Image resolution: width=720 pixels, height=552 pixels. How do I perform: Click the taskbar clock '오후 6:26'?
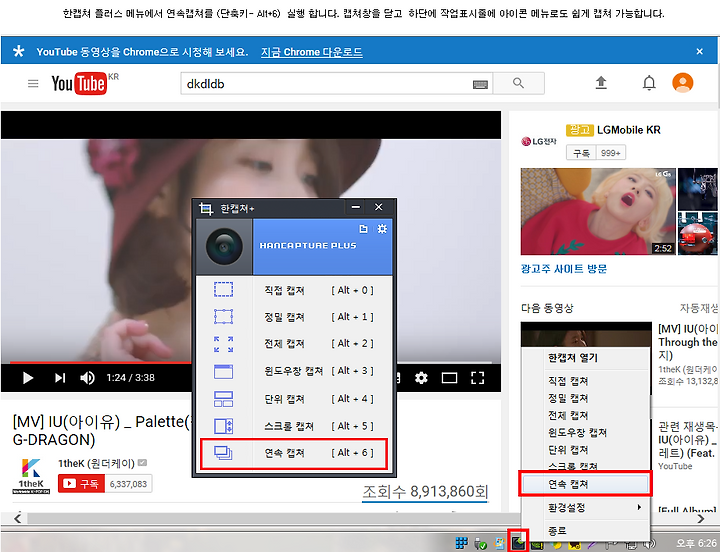696,543
